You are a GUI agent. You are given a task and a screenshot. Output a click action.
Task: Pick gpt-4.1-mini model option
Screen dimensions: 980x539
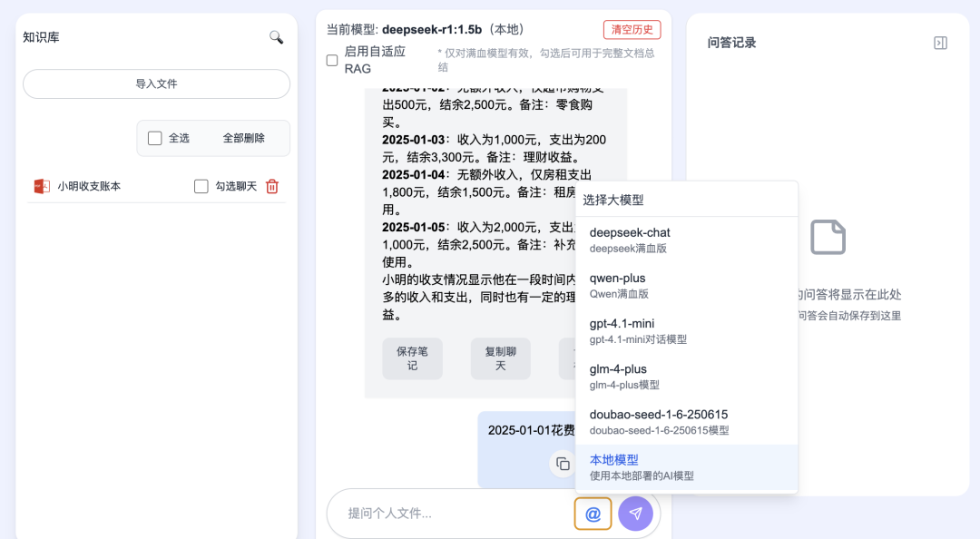686,331
